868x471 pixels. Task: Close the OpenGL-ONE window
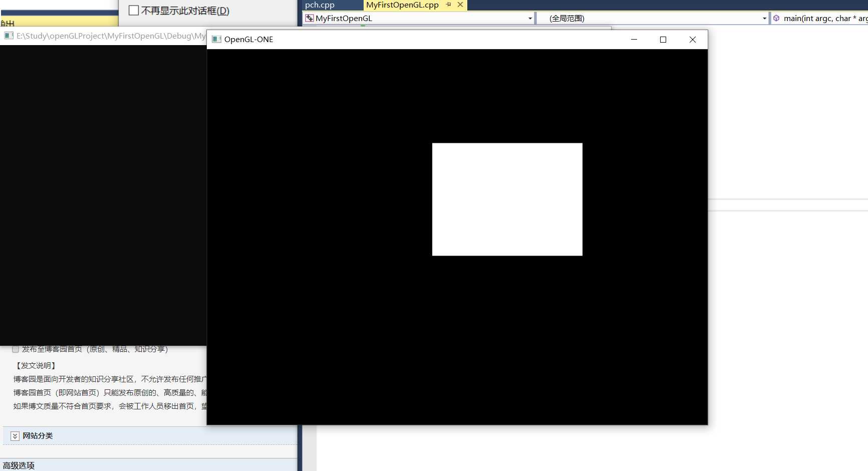693,40
